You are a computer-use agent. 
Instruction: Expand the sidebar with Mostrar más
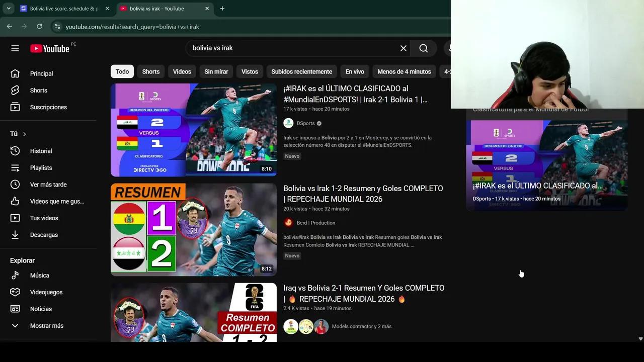point(47,325)
